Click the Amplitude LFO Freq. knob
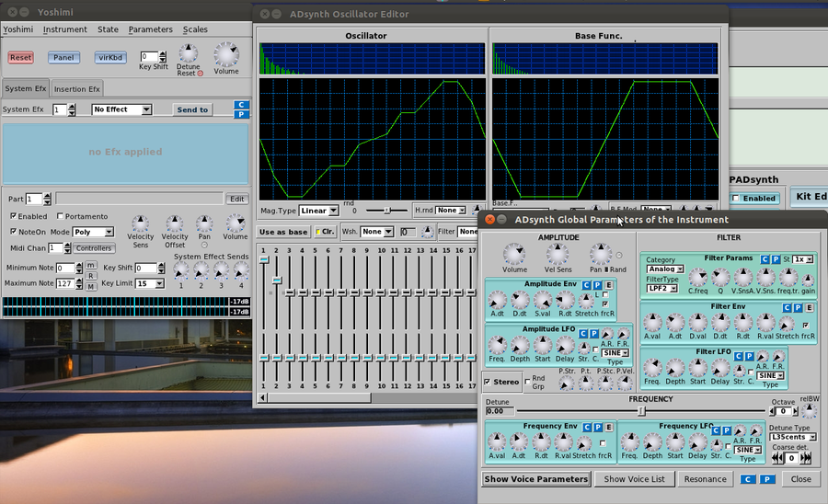The width and height of the screenshot is (828, 504). pyautogui.click(x=497, y=345)
